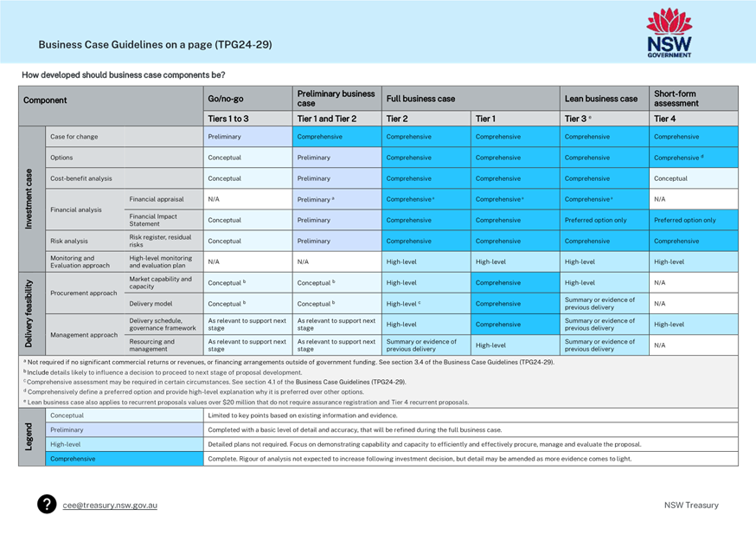
Task: Click the 'Tier 3' sub-header under Lean business case
Action: 605,119
